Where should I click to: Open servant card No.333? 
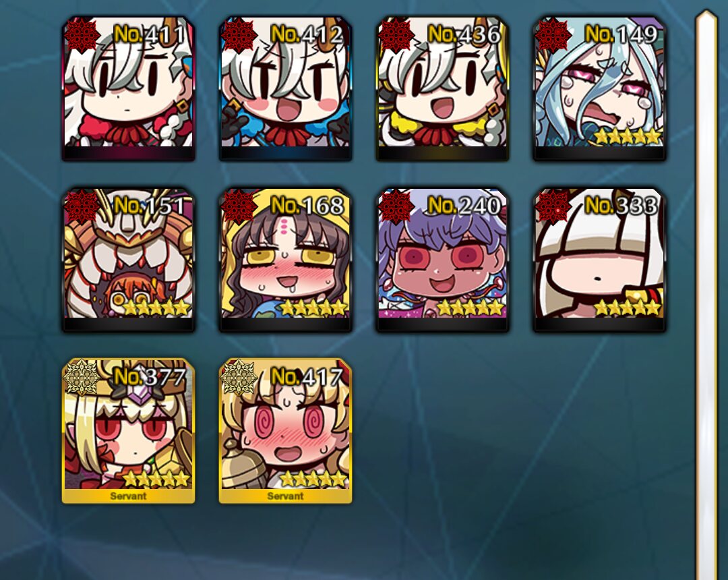pyautogui.click(x=599, y=260)
